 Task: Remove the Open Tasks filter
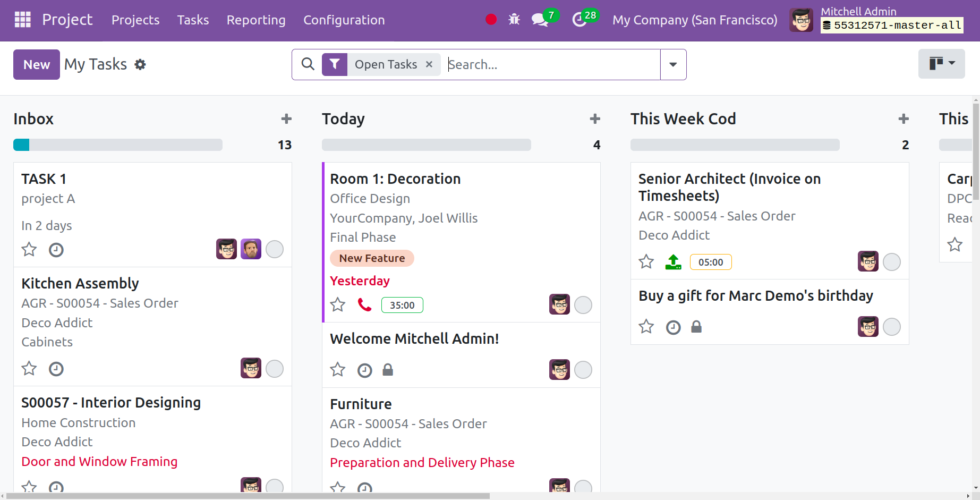click(429, 65)
